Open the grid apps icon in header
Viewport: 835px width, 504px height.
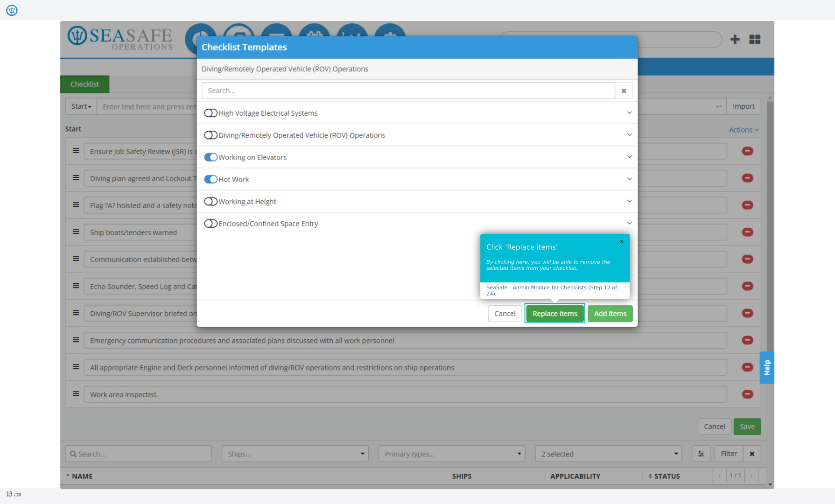(x=755, y=39)
